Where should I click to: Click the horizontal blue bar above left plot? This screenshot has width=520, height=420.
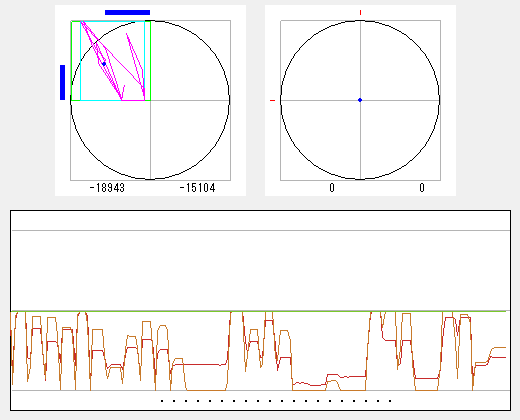[x=127, y=12]
